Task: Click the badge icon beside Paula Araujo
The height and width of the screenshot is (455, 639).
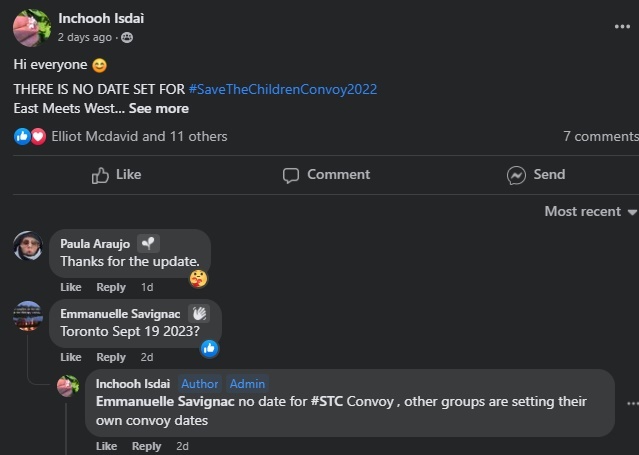Action: 148,243
